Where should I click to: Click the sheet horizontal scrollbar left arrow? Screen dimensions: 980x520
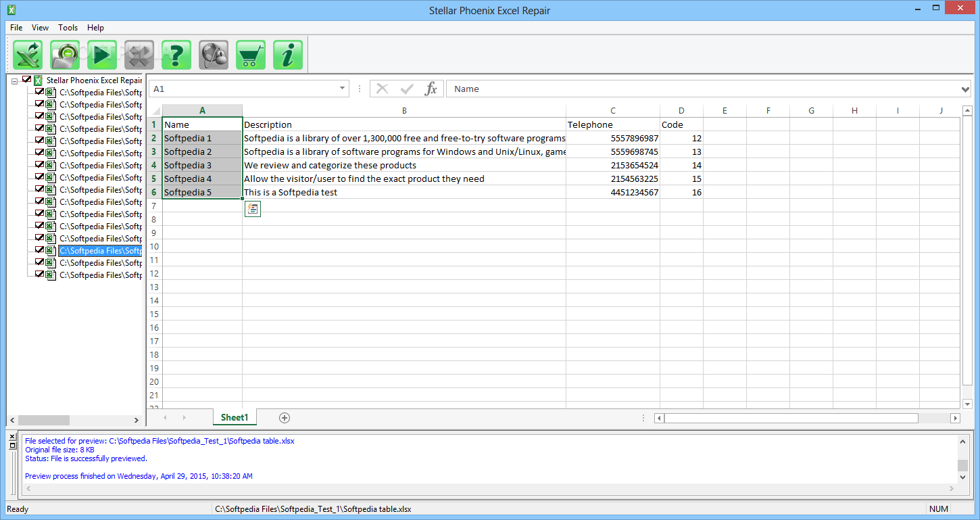[x=659, y=418]
